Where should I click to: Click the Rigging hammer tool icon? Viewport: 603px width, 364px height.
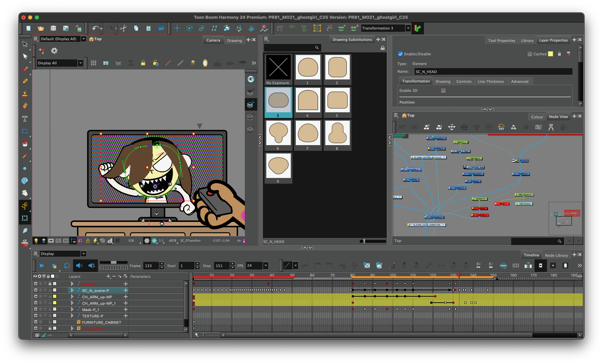tap(280, 28)
